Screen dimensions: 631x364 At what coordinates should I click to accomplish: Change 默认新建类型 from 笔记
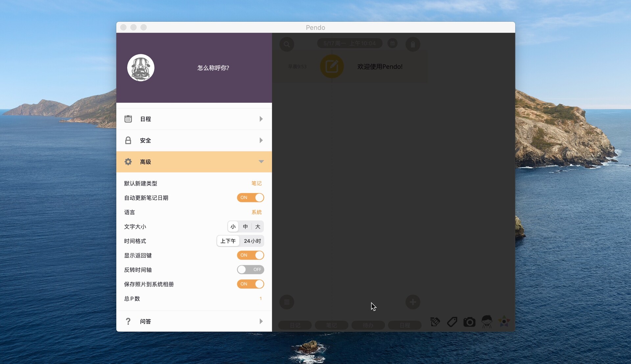click(x=256, y=183)
